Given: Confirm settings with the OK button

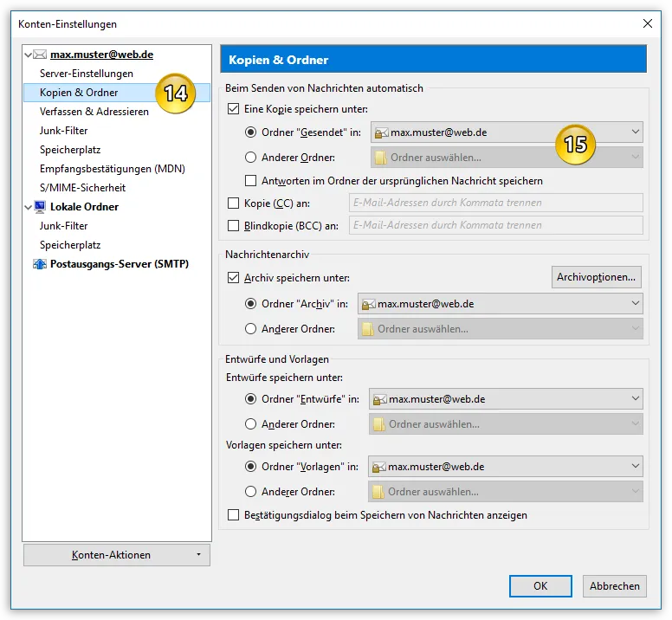Looking at the screenshot, I should click(540, 585).
